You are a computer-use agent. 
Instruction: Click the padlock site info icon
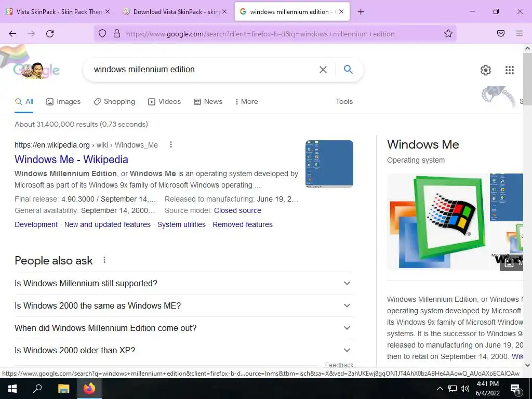(x=117, y=33)
